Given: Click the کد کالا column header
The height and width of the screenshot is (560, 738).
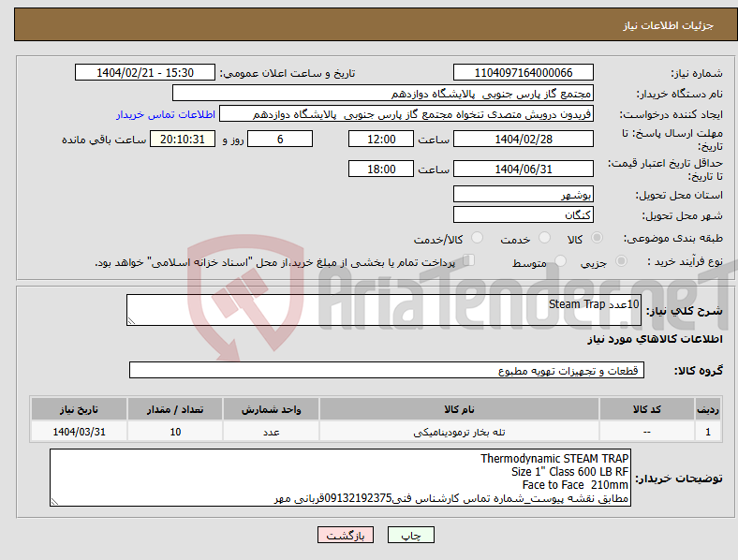Looking at the screenshot, I should pyautogui.click(x=647, y=409).
